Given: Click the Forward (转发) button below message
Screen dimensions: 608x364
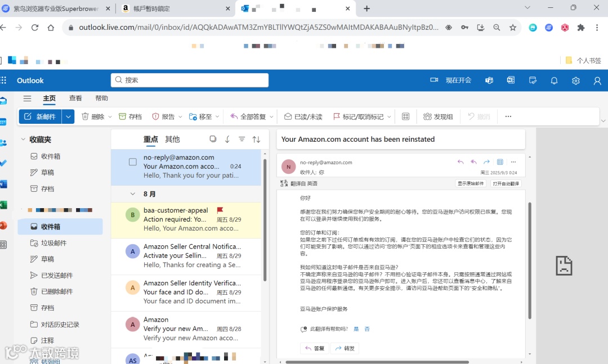Looking at the screenshot, I should pyautogui.click(x=345, y=348).
